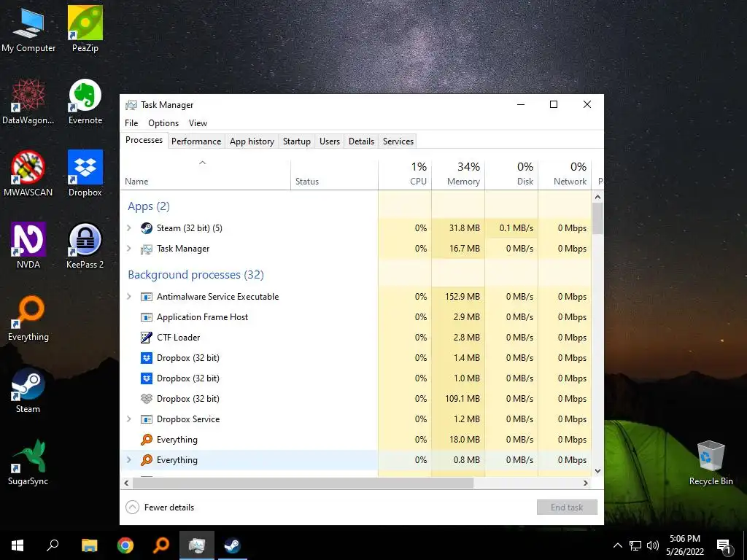Viewport: 747px width, 560px height.
Task: Expand the Steam (32 bit) process group
Action: [x=128, y=228]
